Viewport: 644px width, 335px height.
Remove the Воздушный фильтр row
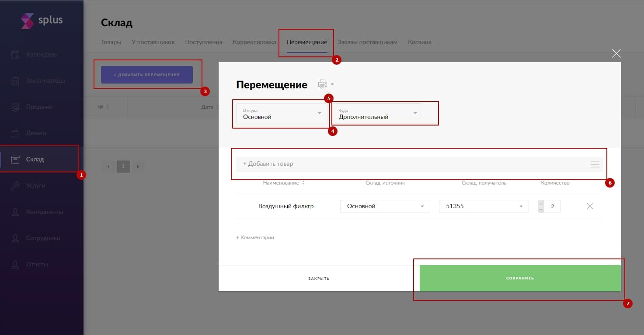tap(589, 206)
